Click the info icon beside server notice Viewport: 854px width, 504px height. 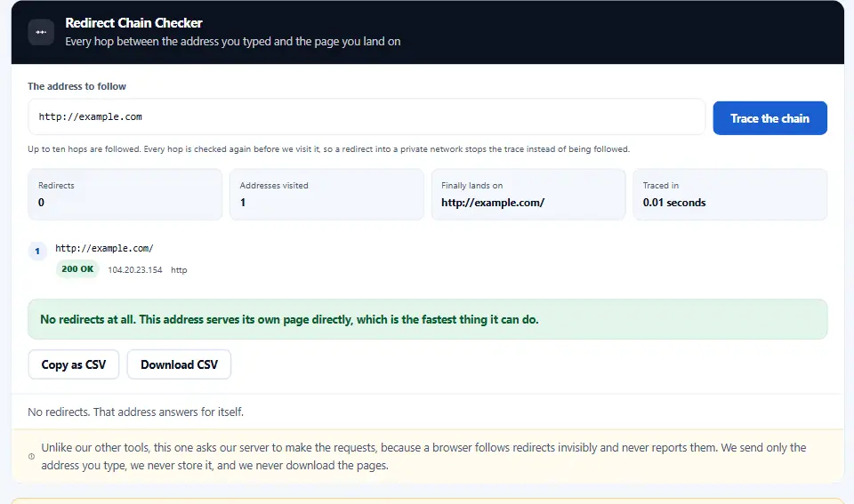32,456
